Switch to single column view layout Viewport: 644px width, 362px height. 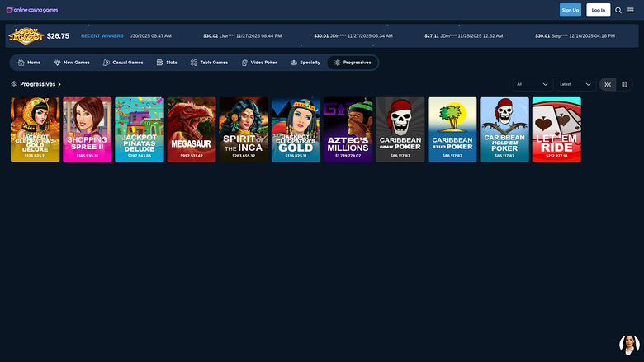tap(624, 84)
